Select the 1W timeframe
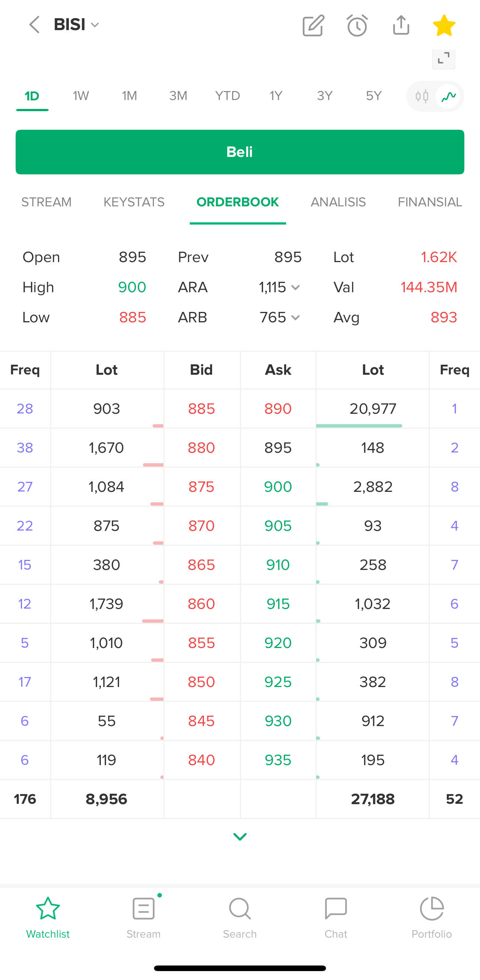The height and width of the screenshot is (980, 480). click(x=81, y=96)
